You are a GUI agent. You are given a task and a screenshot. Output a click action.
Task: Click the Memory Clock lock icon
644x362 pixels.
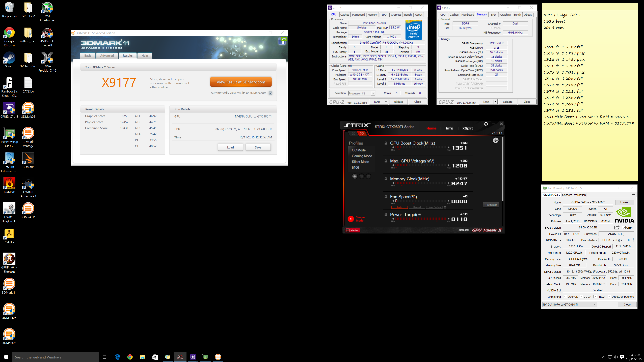tap(386, 179)
